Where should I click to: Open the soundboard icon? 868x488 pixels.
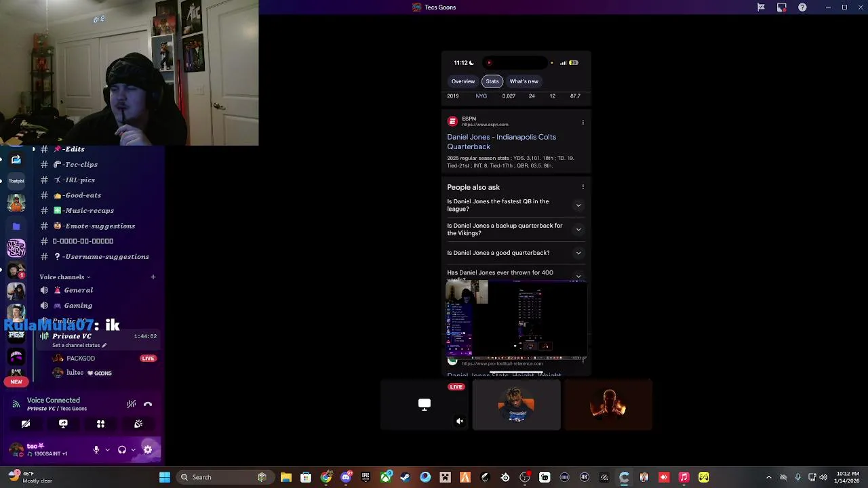138,424
